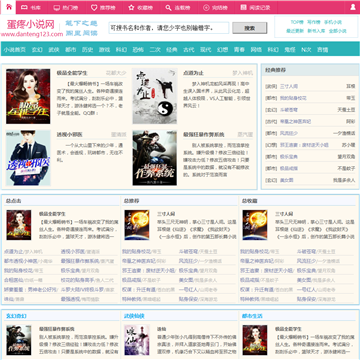Focus the book name search field
The image size is (360, 360).
(x=169, y=28)
